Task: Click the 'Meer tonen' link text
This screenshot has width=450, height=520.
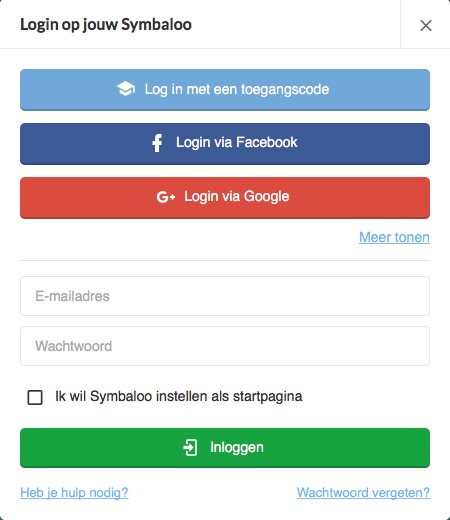Action: pos(394,237)
